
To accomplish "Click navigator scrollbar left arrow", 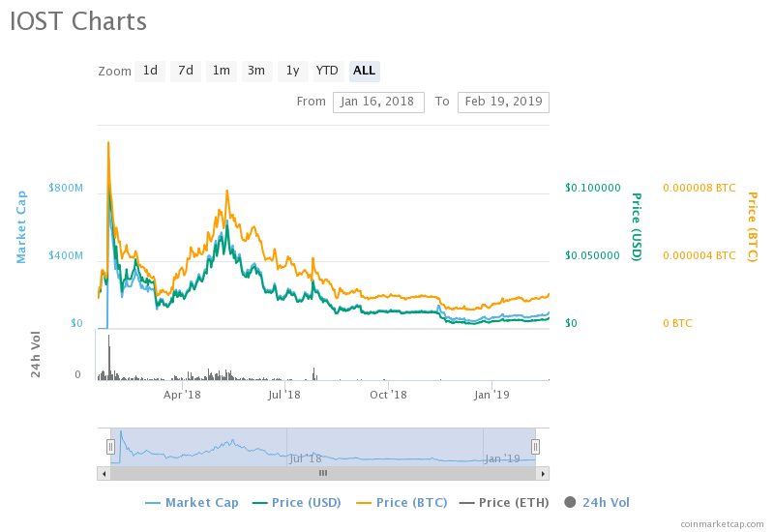I will point(104,474).
